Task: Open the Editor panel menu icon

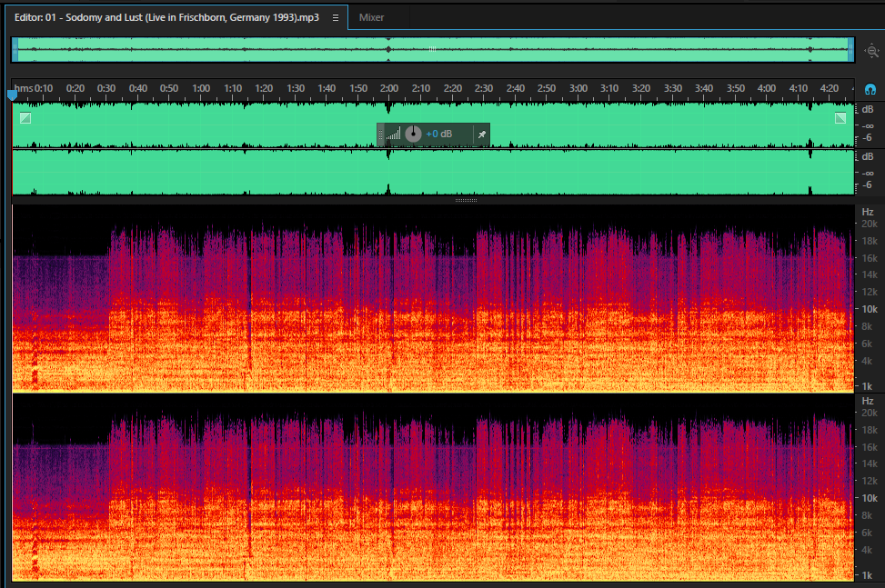Action: coord(336,17)
